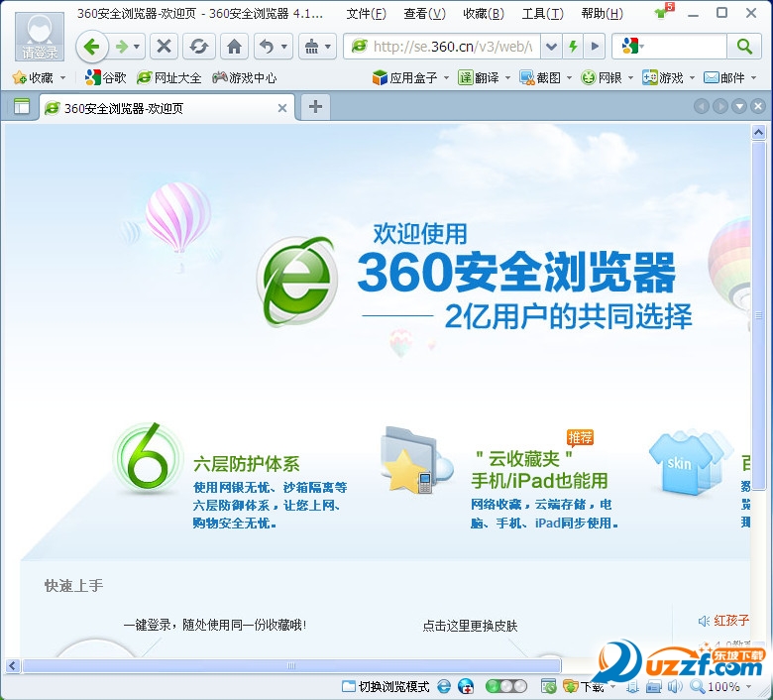
Task: Expand the 收藏 dropdown arrow
Action: (x=62, y=78)
